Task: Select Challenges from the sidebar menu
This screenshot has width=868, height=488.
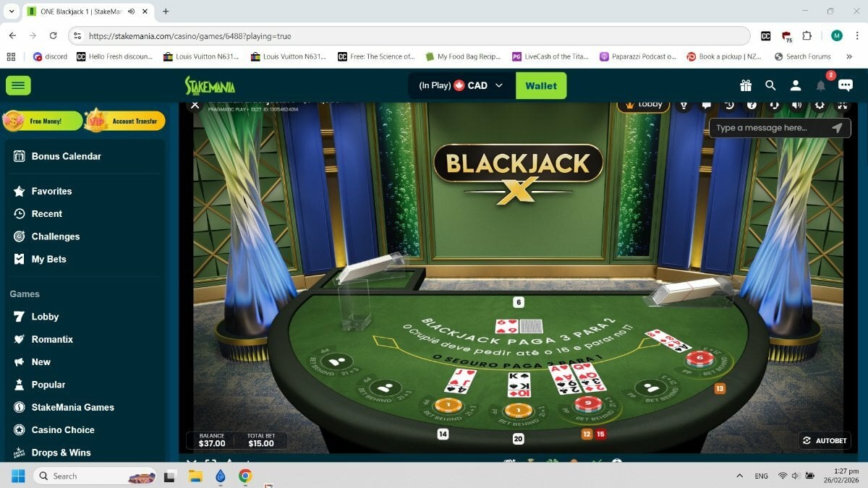Action: click(55, 236)
